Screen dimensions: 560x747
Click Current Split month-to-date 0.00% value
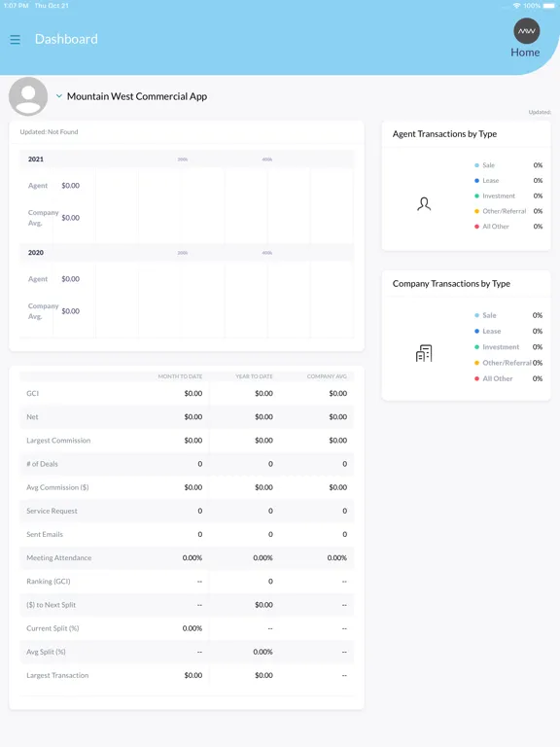192,628
